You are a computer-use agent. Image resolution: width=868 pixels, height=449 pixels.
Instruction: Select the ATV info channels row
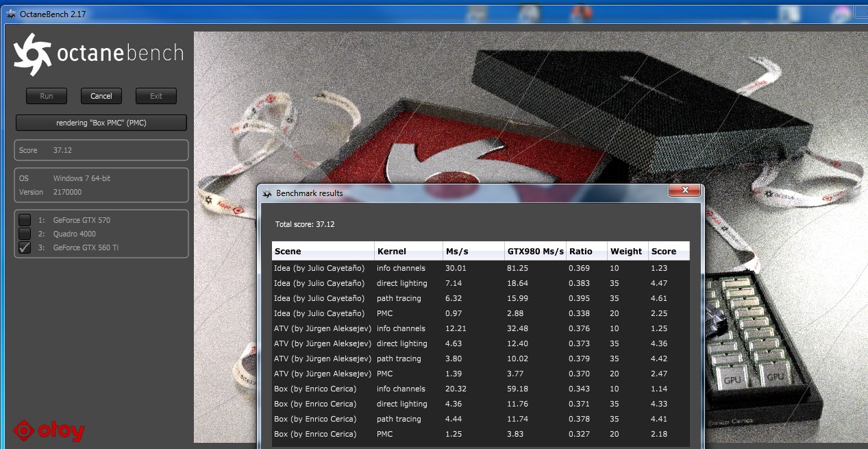(x=480, y=328)
